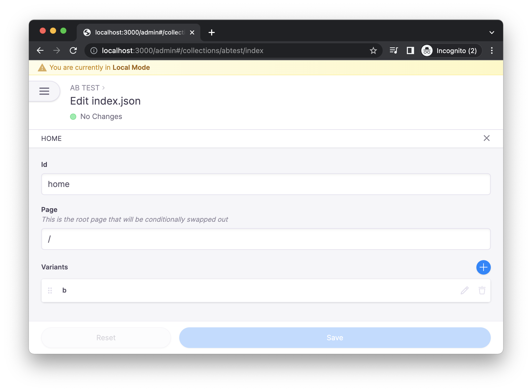This screenshot has width=532, height=392.
Task: Click the macOS green zoom button
Action: 63,31
